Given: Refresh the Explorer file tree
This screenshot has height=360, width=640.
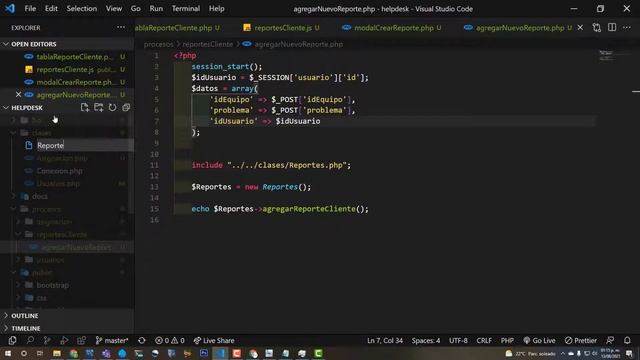Looking at the screenshot, I should [112, 107].
